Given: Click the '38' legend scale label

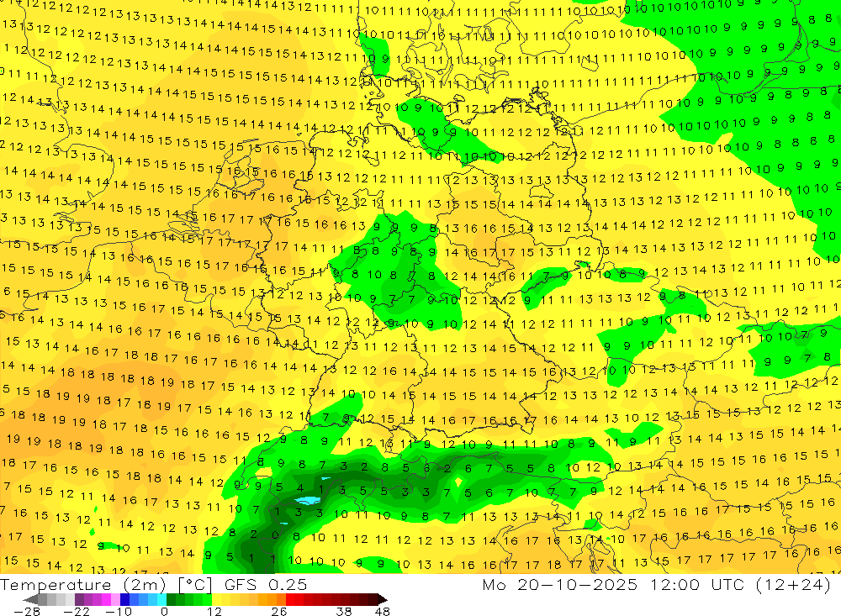Looking at the screenshot, I should click(344, 611).
